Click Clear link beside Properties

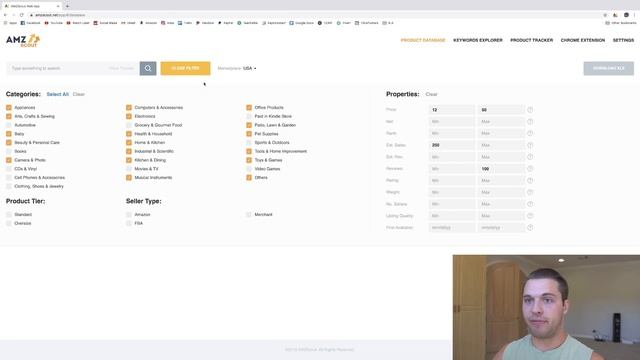431,94
